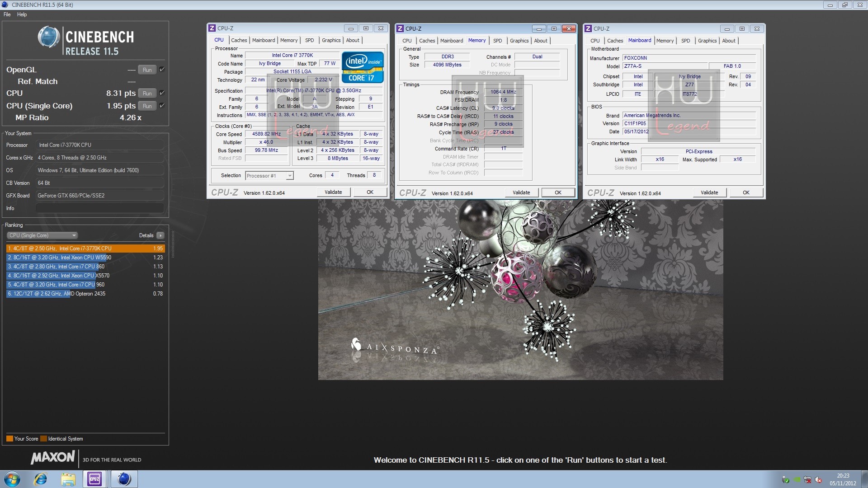868x488 pixels.
Task: Switch to Caches tab in first CPU-Z window
Action: [239, 40]
